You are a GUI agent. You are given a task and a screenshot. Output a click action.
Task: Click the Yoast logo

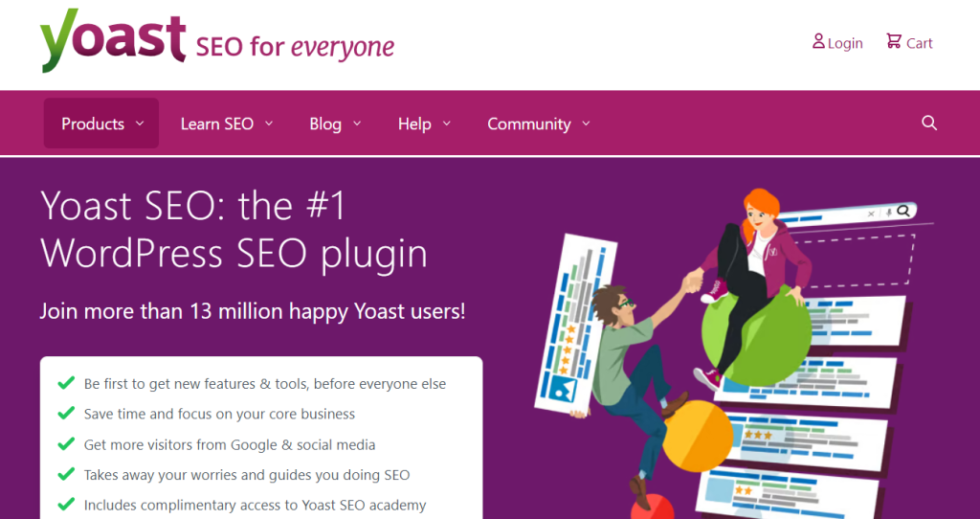(x=113, y=40)
